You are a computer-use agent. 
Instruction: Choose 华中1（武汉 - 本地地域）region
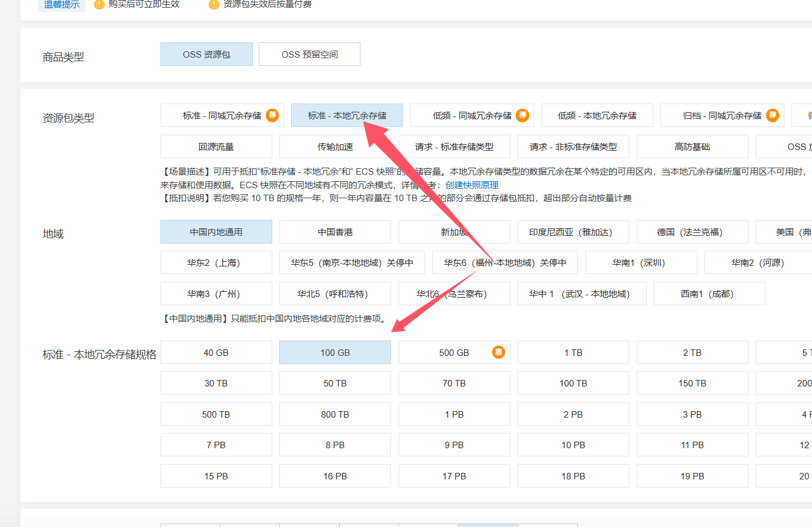tap(582, 293)
